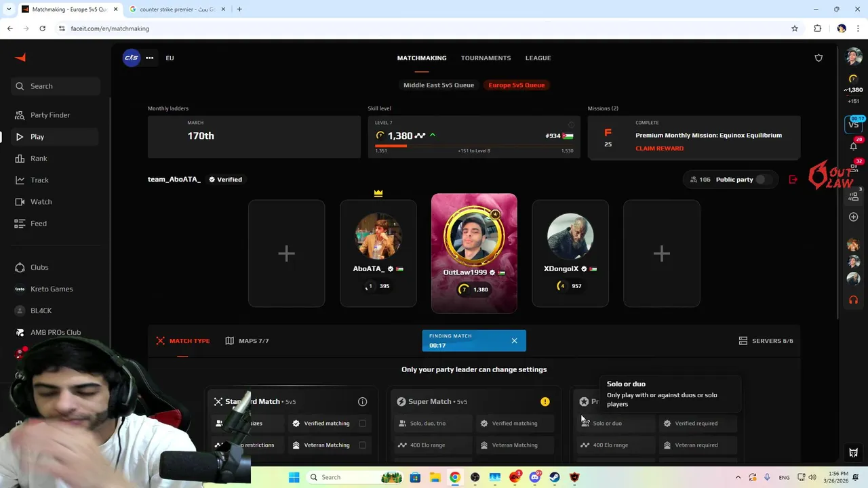Open XDongolX player card
The image size is (868, 488).
click(x=570, y=253)
